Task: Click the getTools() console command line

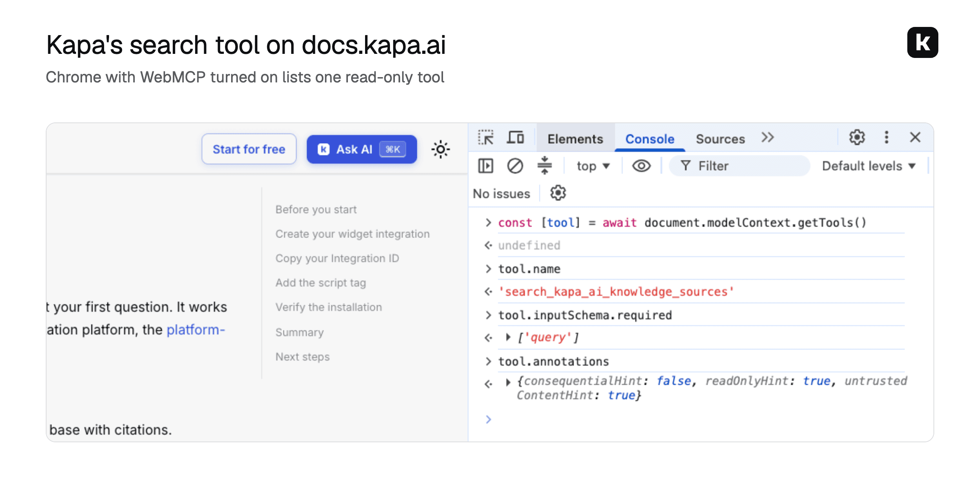Action: click(682, 222)
